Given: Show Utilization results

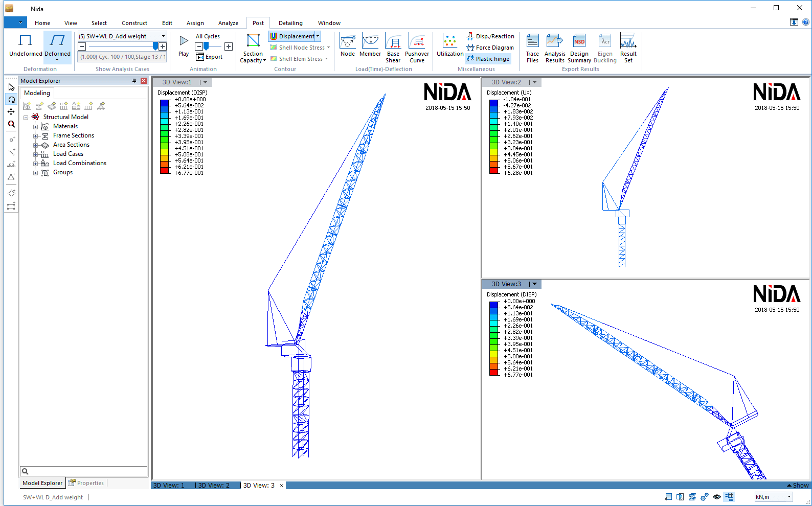Looking at the screenshot, I should pos(450,45).
